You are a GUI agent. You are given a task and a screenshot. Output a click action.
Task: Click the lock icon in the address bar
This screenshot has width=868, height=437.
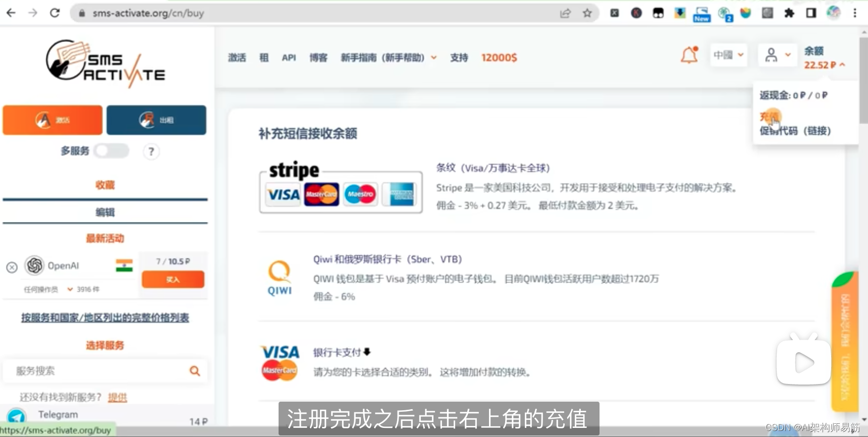coord(81,13)
